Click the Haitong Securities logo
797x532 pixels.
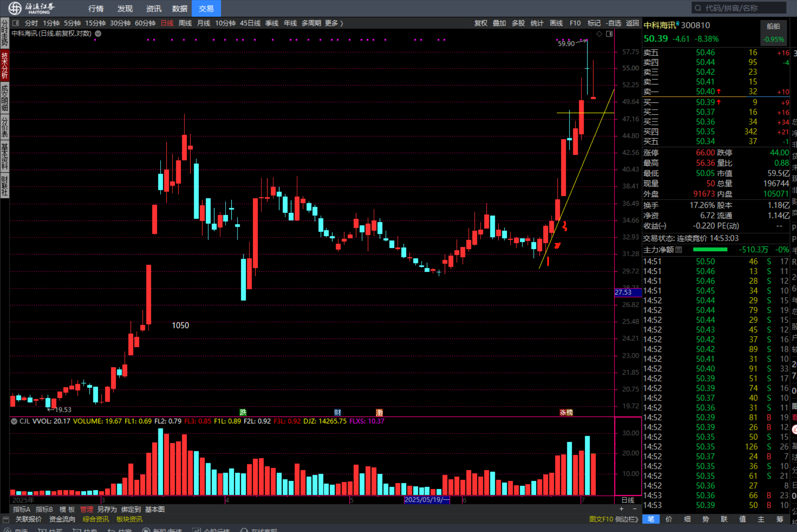tap(32, 8)
